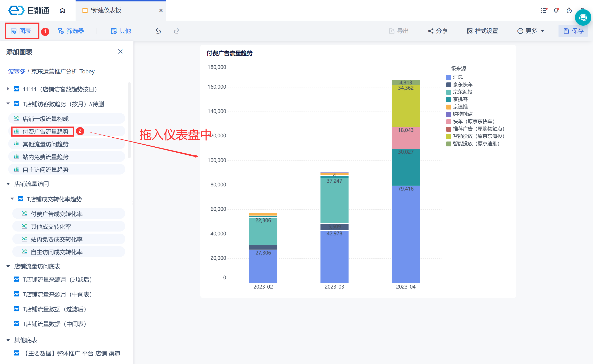Click the undo arrow icon
This screenshot has height=364, width=593.
158,31
